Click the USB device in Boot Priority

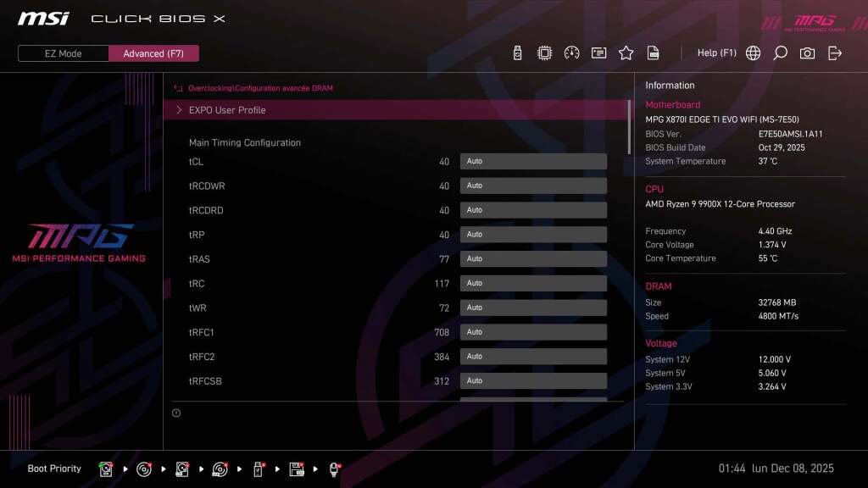coord(257,469)
